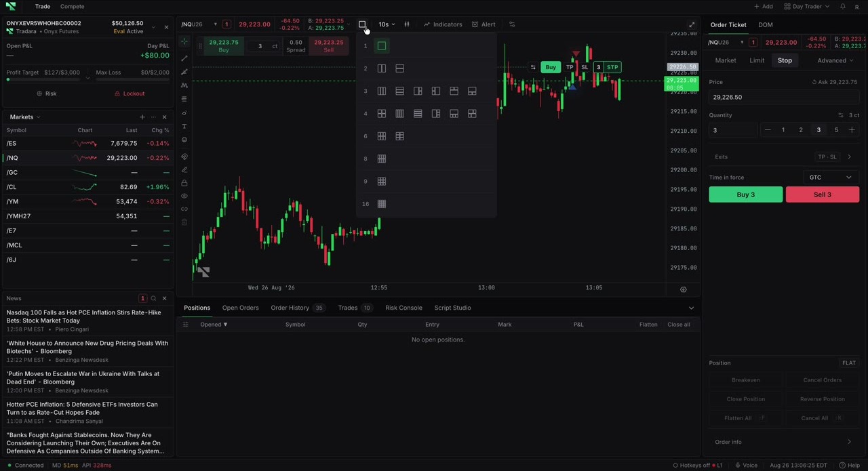Open the /NQU26 chart symbol dropdown

(x=198, y=24)
